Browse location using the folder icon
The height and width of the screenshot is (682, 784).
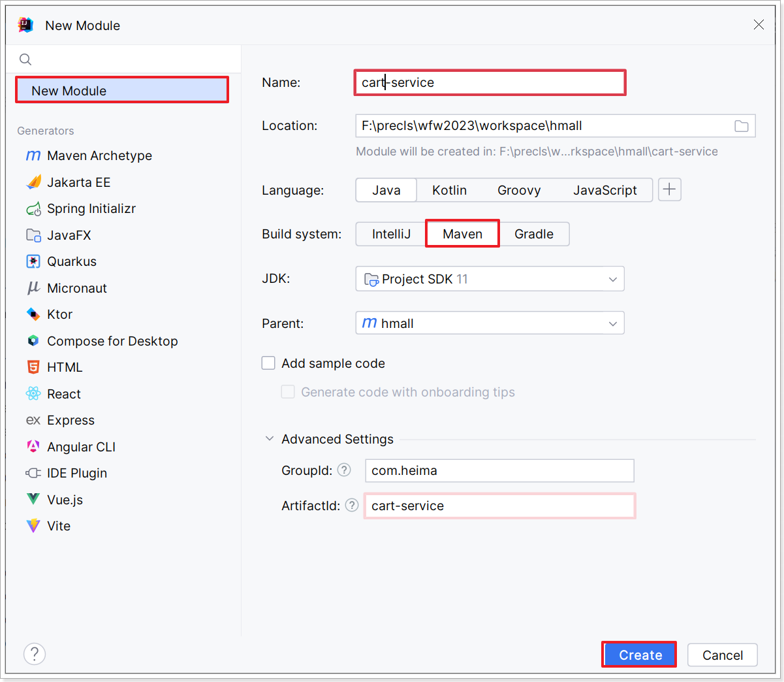point(742,126)
